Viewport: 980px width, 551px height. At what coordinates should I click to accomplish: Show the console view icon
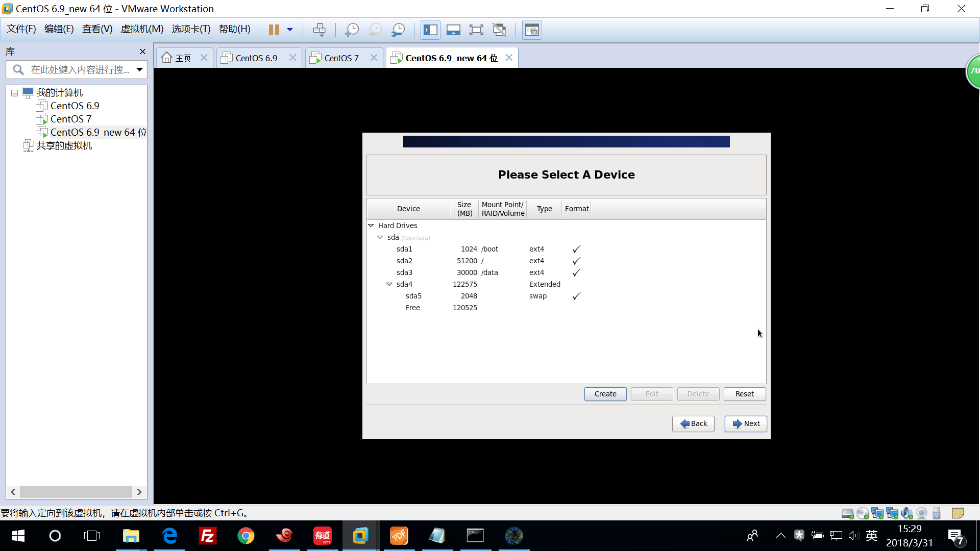click(x=532, y=30)
